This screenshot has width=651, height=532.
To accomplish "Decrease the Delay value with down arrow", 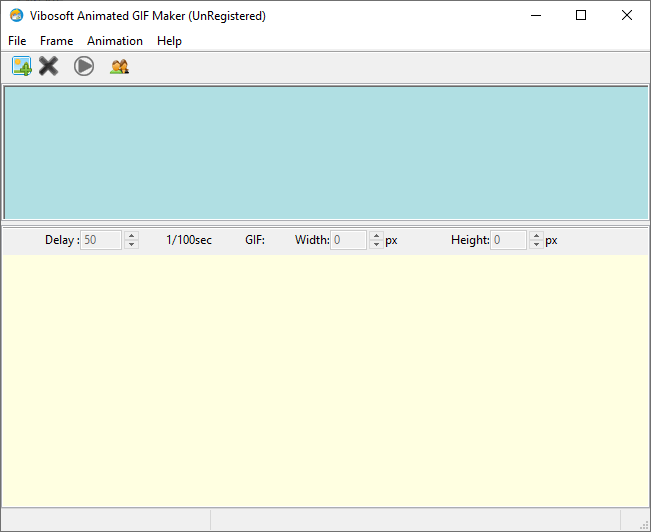I will tap(132, 245).
